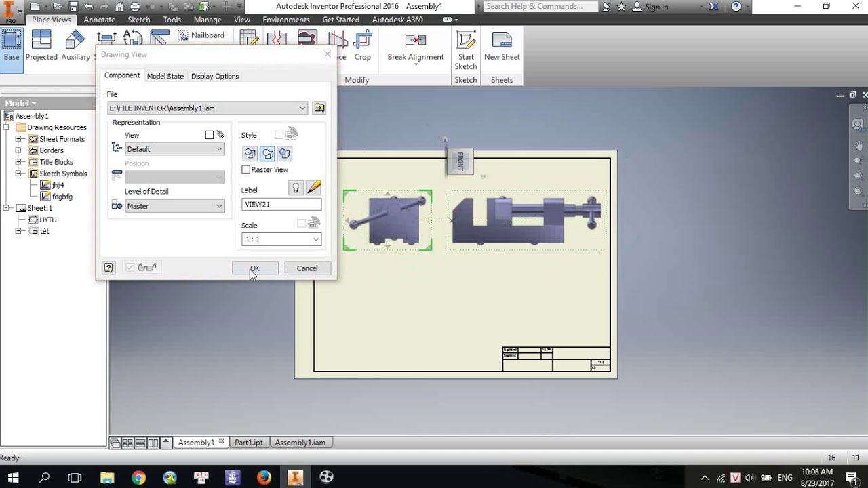Viewport: 868px width, 488px height.
Task: Enable the Raster View checkbox
Action: pyautogui.click(x=246, y=169)
